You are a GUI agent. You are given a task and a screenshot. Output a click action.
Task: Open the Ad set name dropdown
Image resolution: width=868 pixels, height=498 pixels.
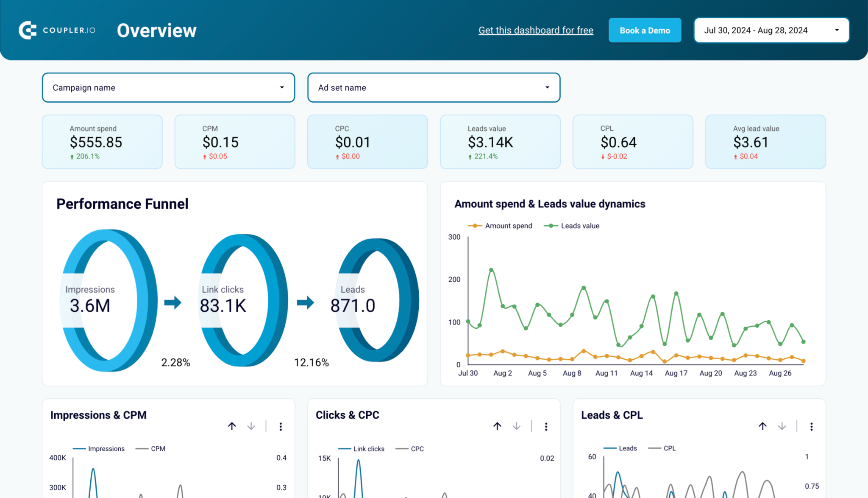(433, 87)
